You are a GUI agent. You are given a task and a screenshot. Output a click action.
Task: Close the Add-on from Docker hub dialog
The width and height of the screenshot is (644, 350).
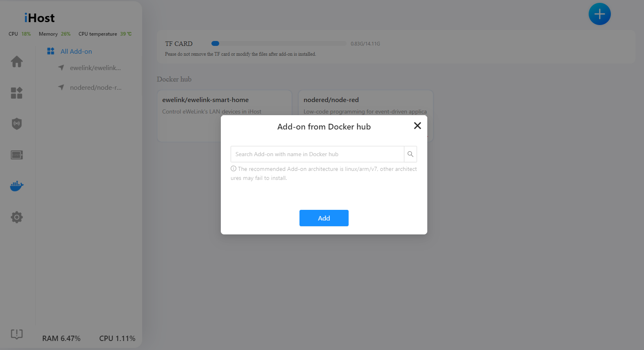[417, 126]
